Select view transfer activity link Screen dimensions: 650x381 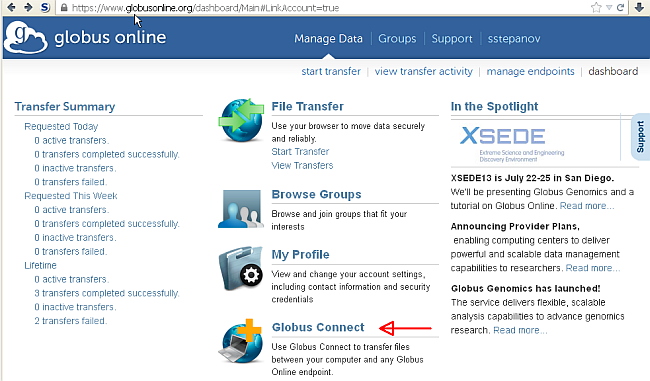[424, 71]
